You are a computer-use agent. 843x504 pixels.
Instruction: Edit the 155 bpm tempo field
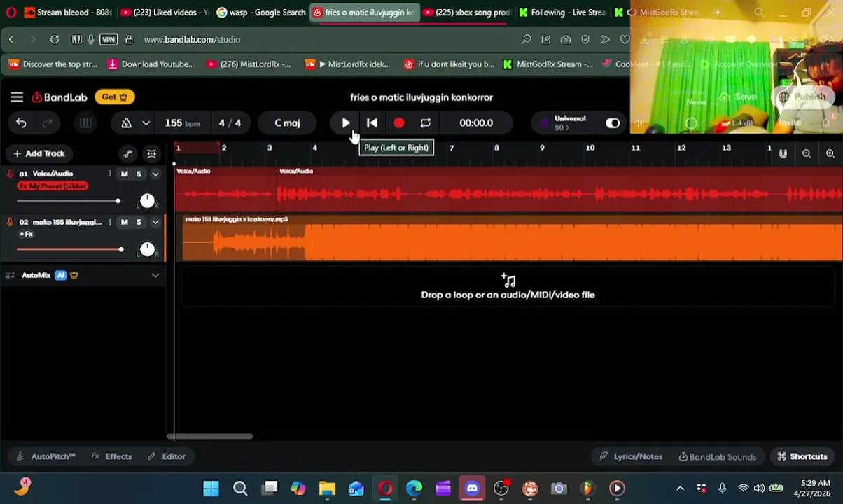pyautogui.click(x=182, y=123)
